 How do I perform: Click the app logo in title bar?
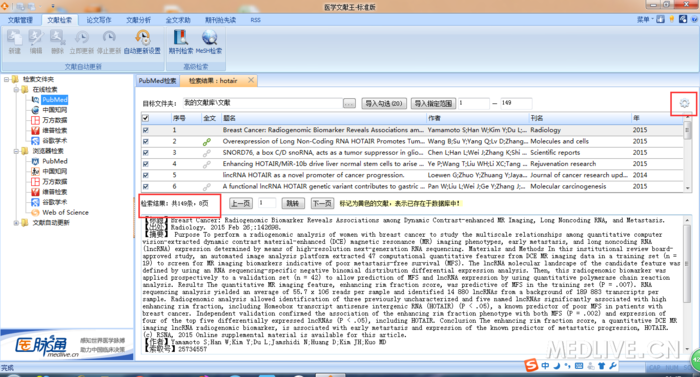pyautogui.click(x=4, y=6)
